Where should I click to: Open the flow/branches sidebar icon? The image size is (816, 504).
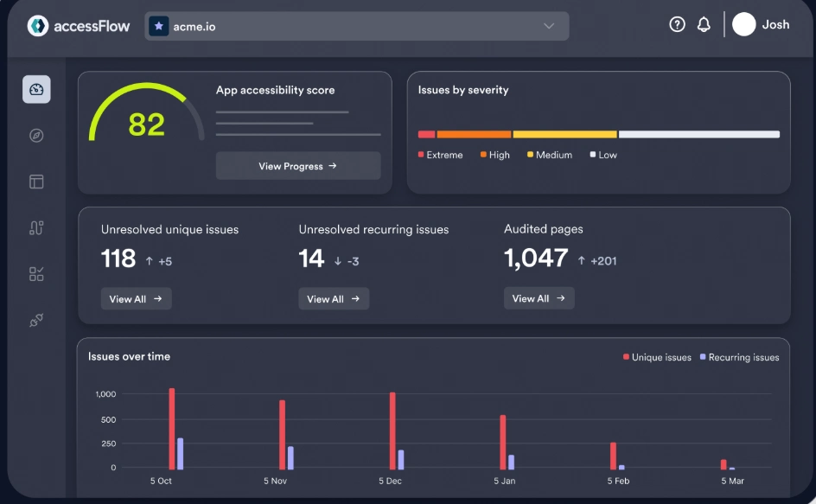pyautogui.click(x=36, y=227)
